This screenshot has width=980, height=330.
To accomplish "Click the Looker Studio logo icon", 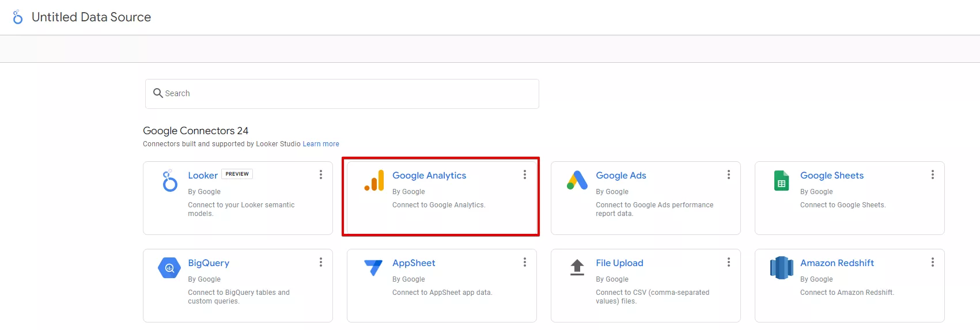I will [18, 17].
